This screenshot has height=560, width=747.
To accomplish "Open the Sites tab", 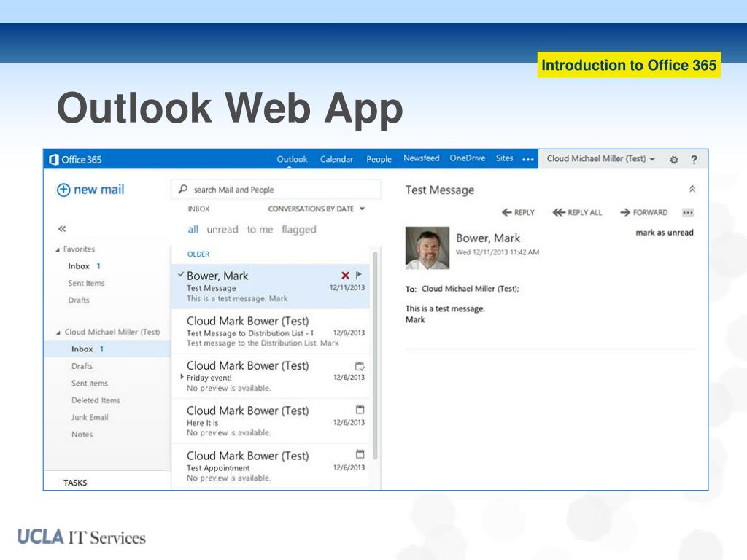I will pyautogui.click(x=505, y=157).
